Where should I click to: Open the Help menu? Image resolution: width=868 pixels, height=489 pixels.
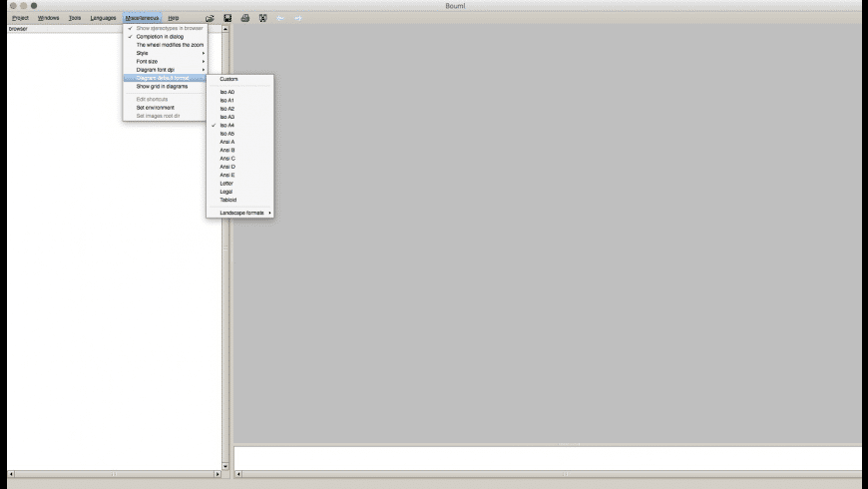pos(174,18)
